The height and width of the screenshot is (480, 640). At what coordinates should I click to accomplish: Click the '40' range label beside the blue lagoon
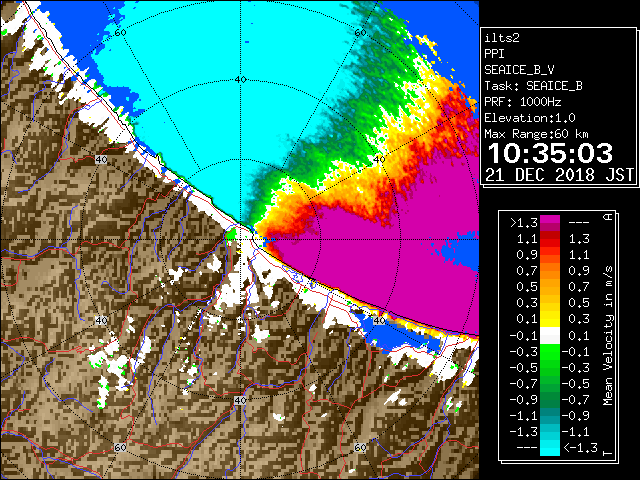point(379,320)
